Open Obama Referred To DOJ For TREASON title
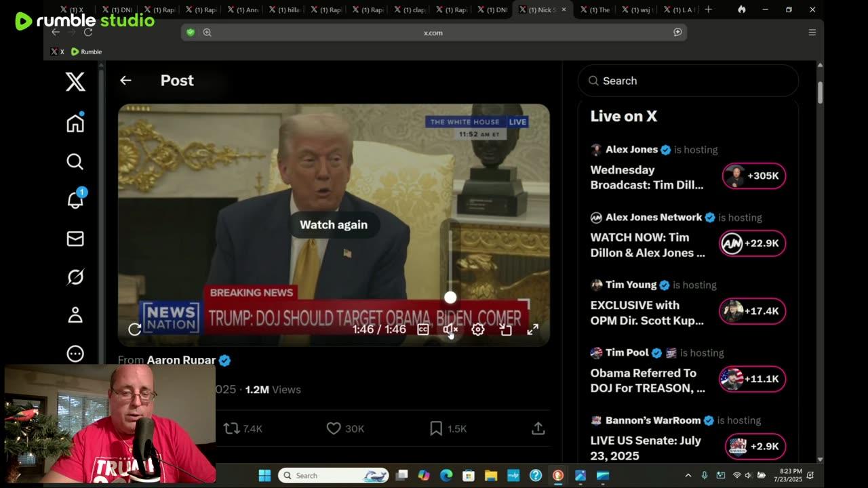This screenshot has width=868, height=488. 648,380
